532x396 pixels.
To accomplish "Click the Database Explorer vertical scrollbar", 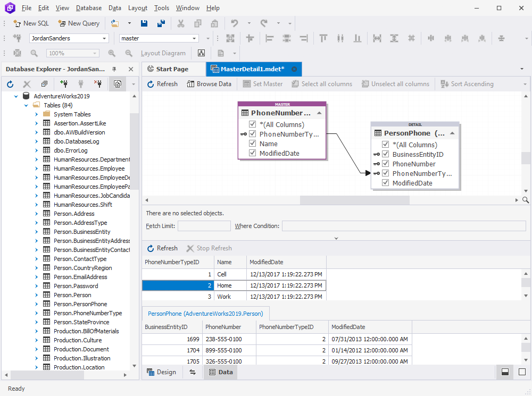I will [135, 152].
